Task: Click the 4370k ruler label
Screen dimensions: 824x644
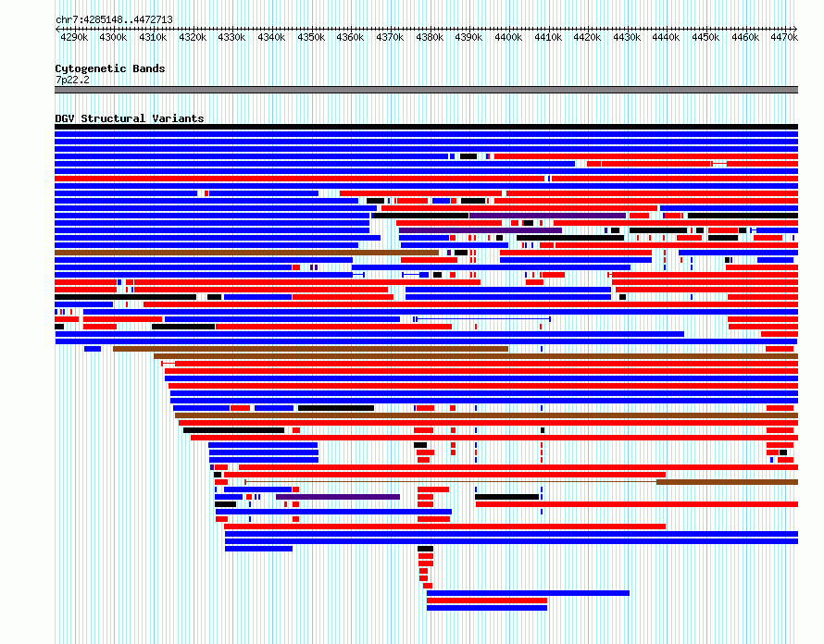Action: pos(390,37)
